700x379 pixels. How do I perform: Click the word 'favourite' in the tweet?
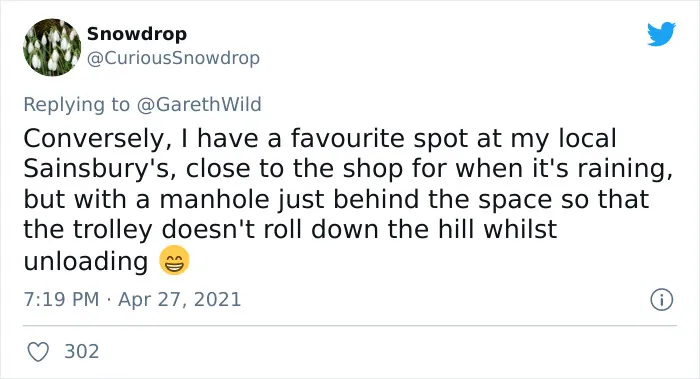coord(348,138)
